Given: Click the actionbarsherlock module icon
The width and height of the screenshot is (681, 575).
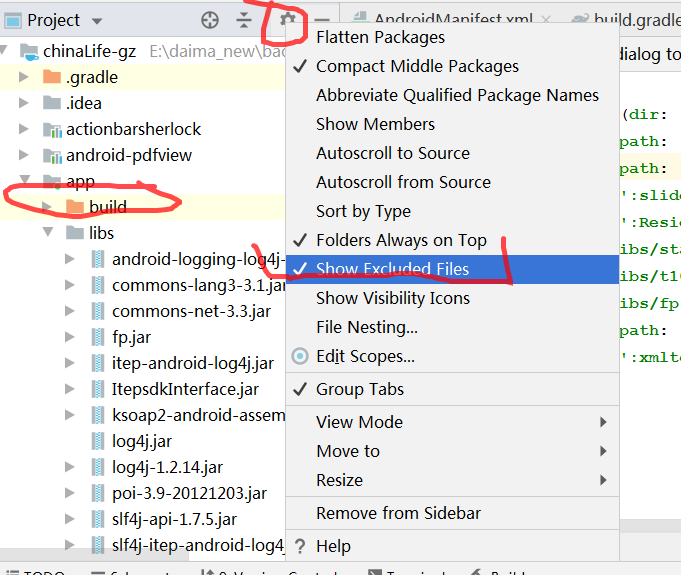Looking at the screenshot, I should tap(53, 129).
